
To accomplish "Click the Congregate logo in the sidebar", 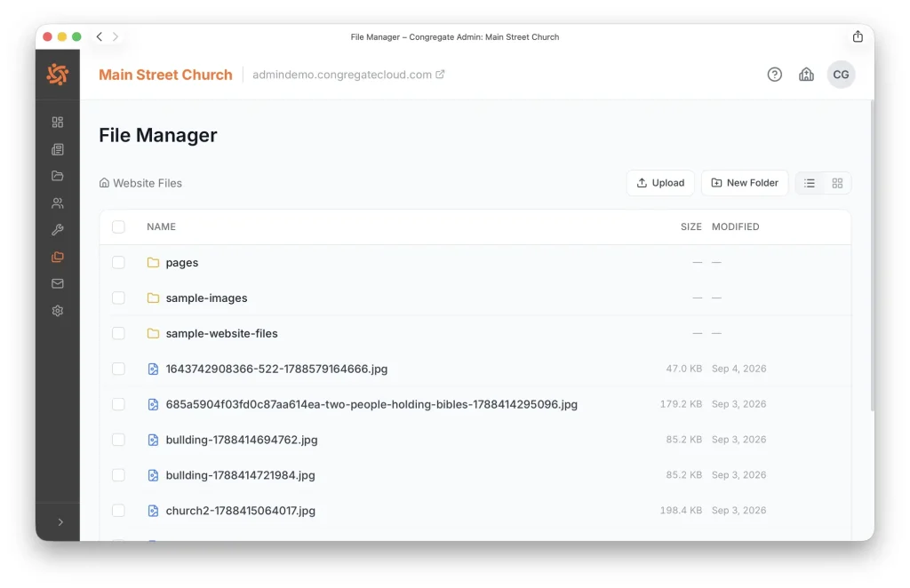I will [x=58, y=75].
